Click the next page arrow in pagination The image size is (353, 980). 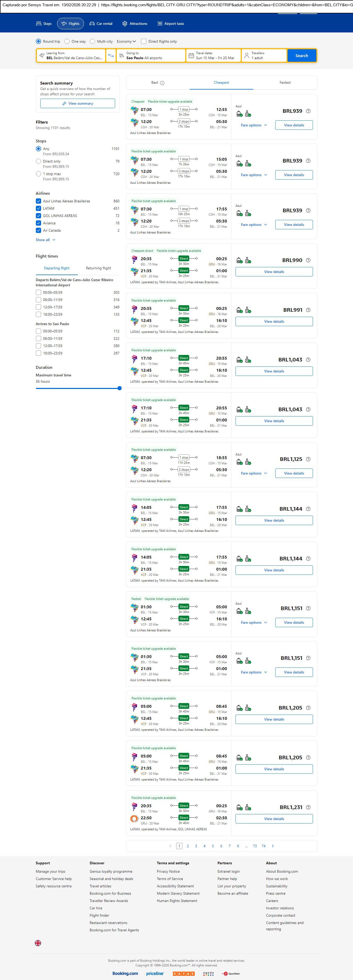(x=273, y=846)
